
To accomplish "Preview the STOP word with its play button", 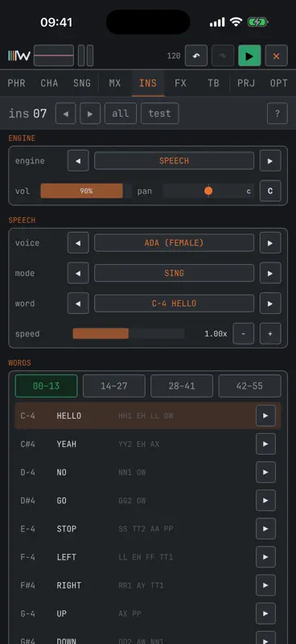I will [x=265, y=529].
